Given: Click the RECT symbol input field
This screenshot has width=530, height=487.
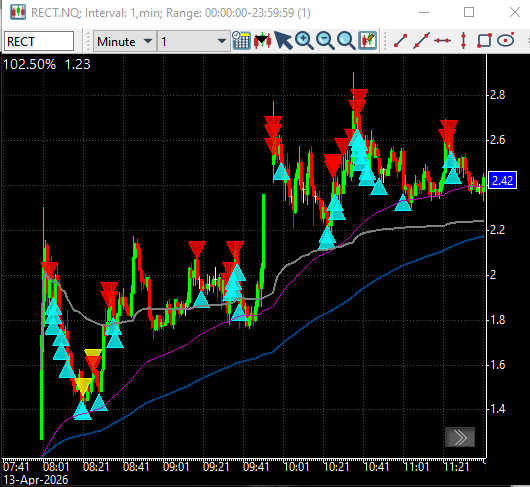Looking at the screenshot, I should click(x=39, y=41).
